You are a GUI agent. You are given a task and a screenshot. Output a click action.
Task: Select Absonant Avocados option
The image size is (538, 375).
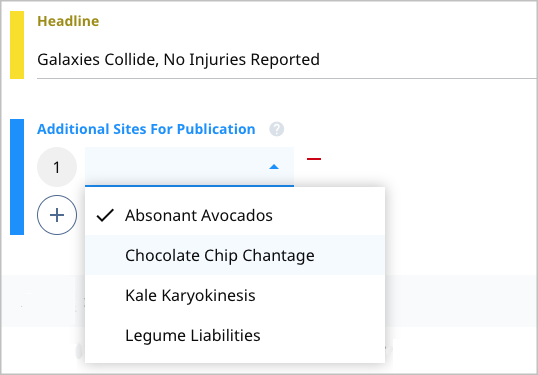235,215
